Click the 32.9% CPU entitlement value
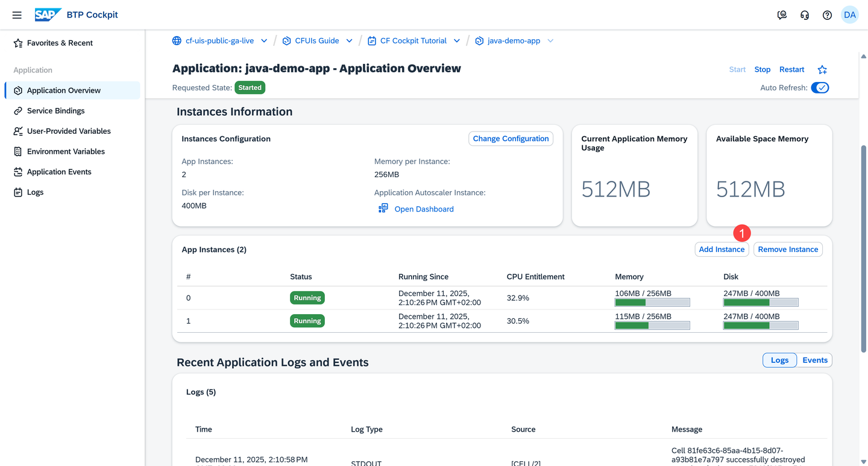868x466 pixels. tap(518, 298)
